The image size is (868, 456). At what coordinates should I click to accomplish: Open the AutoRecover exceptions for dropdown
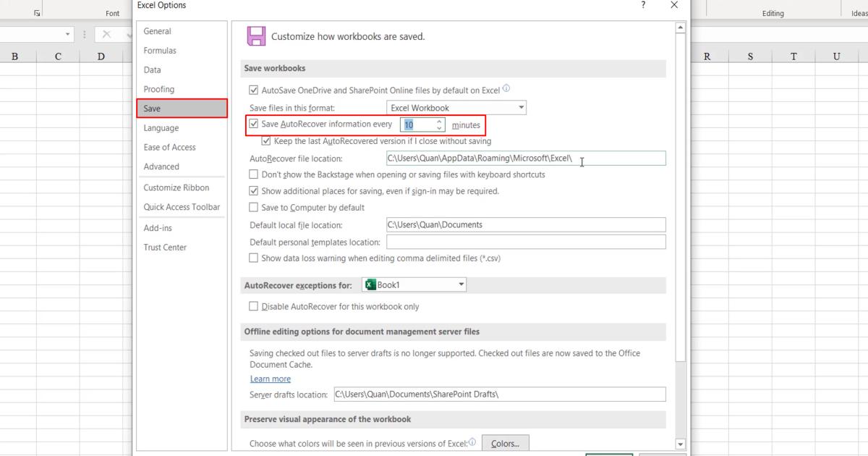point(461,284)
